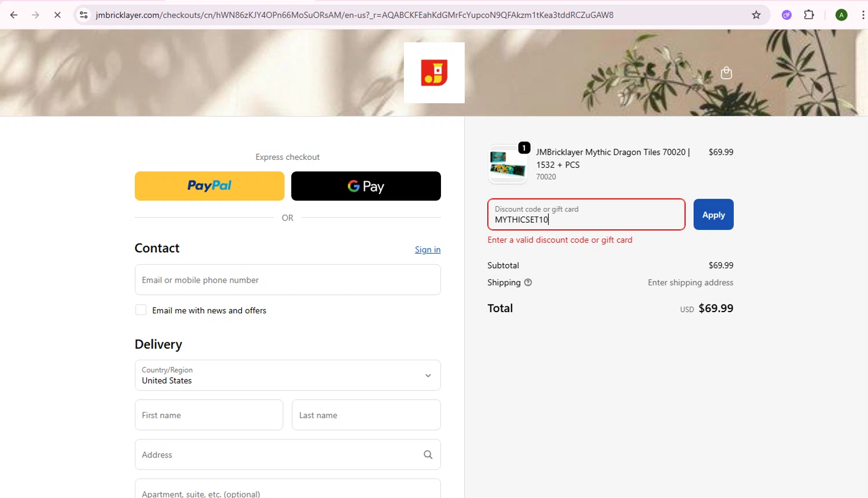Screen dimensions: 868x498
Task: Open the Mythic Dragon Tiles product thumbnail
Action: click(x=507, y=164)
